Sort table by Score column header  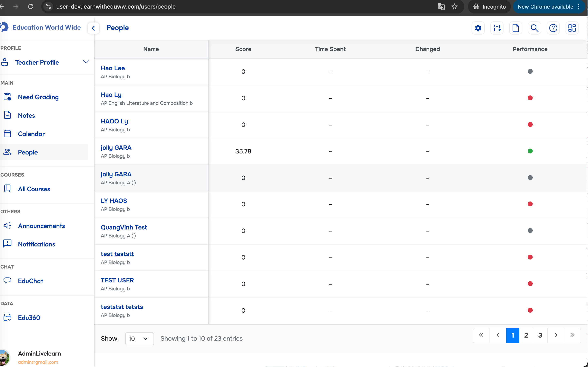(x=243, y=49)
